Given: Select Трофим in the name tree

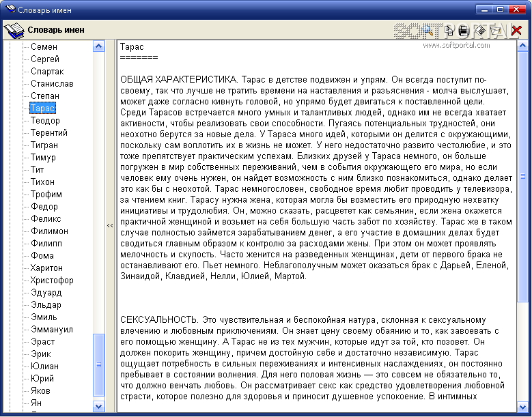Looking at the screenshot, I should [x=46, y=195].
